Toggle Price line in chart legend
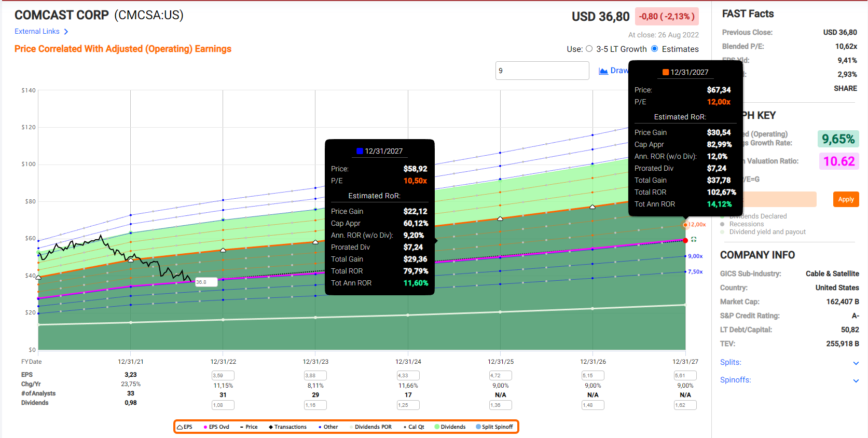The height and width of the screenshot is (438, 868). coord(249,427)
